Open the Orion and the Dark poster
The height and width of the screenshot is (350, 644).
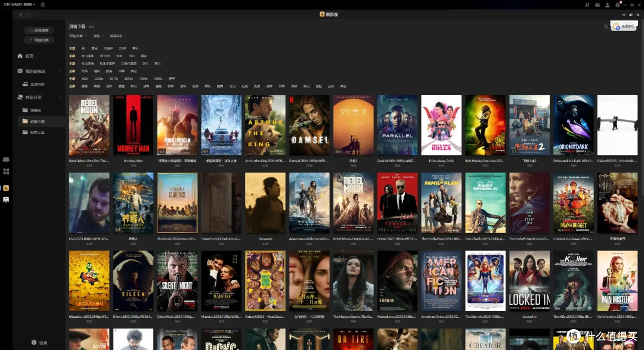(574, 125)
